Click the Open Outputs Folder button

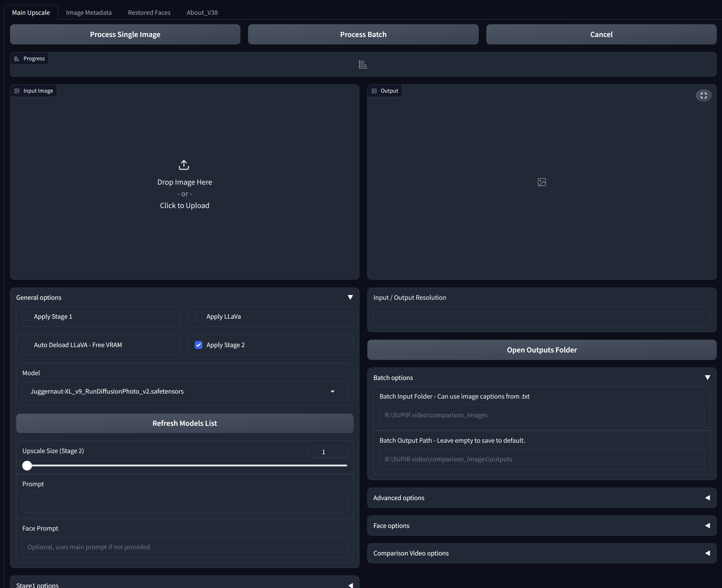tap(541, 350)
